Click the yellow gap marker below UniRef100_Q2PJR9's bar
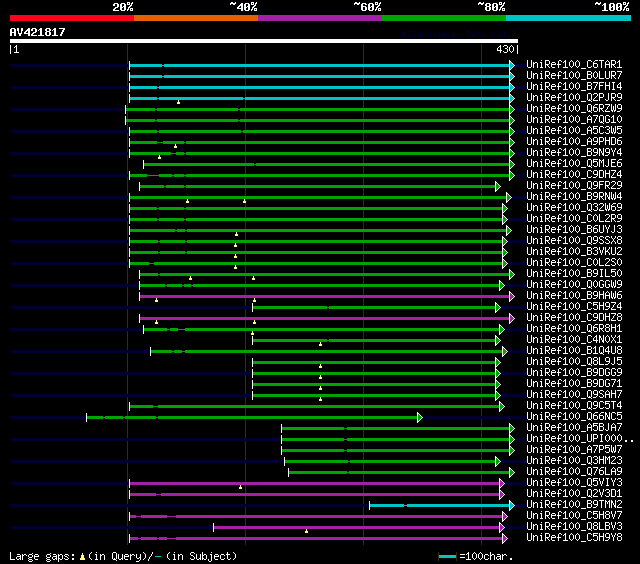This screenshot has width=640, height=564. 178,102
